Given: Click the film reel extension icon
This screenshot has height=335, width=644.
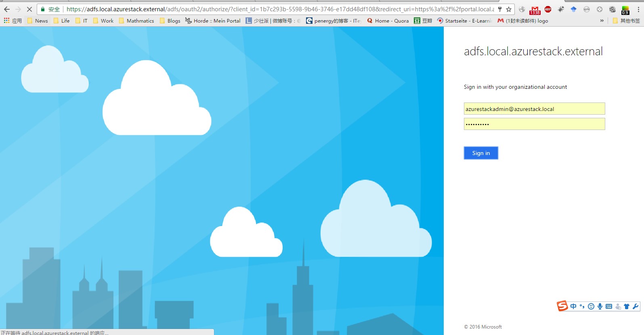Looking at the screenshot, I should click(613, 9).
